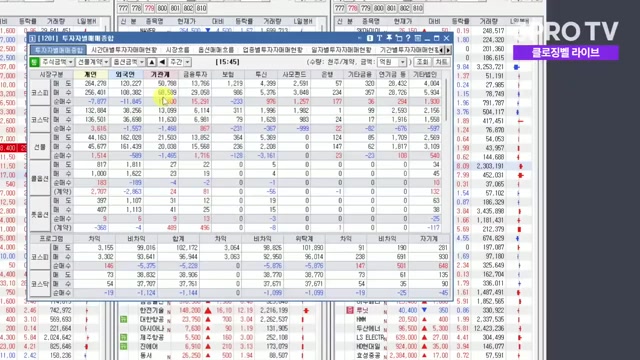Click the 연기금 등 column header
The width and height of the screenshot is (640, 360).
coord(392,74)
